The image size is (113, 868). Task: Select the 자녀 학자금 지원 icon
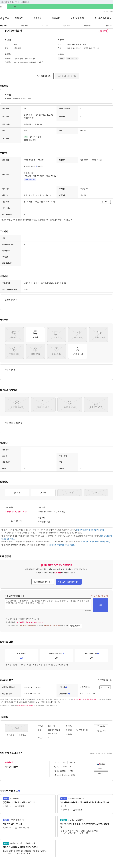pos(99,335)
